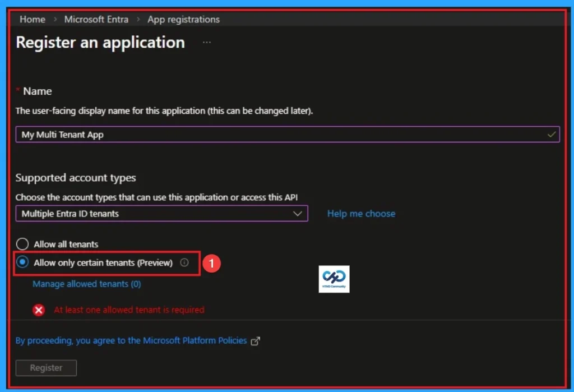Click the HTMD Community logo
Viewport: 574px width, 392px height.
pos(334,279)
